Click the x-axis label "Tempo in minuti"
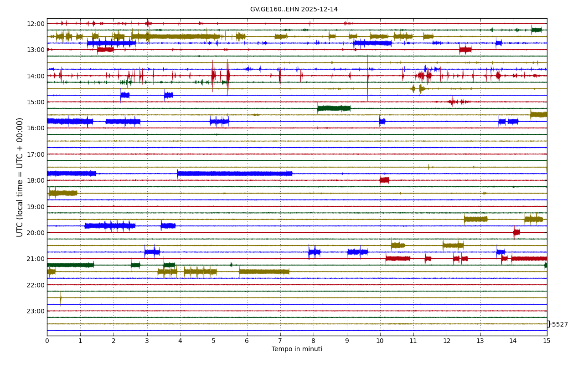 (x=297, y=349)
